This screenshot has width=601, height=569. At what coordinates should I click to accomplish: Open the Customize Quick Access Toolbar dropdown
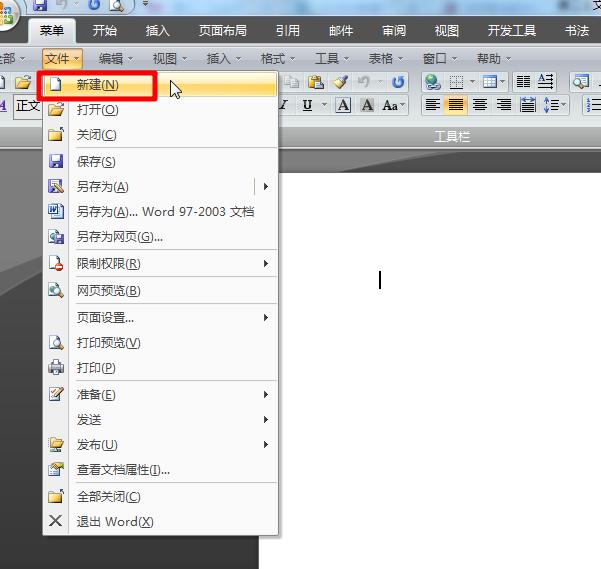[145, 4]
